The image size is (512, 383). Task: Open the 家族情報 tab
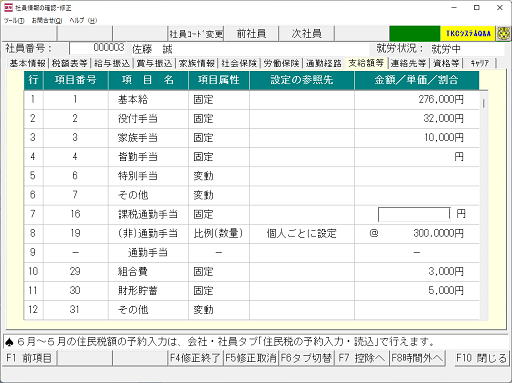tap(197, 63)
